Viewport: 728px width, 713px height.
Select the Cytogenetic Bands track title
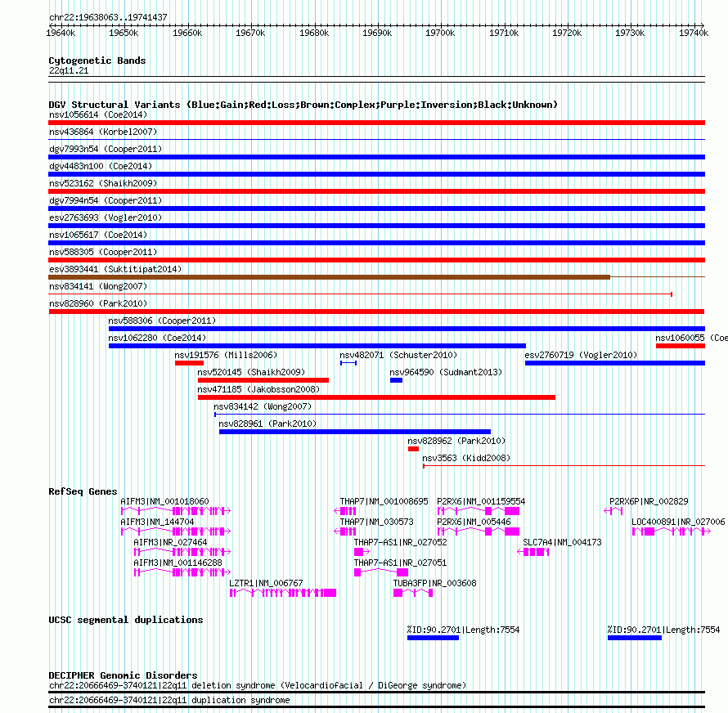97,61
